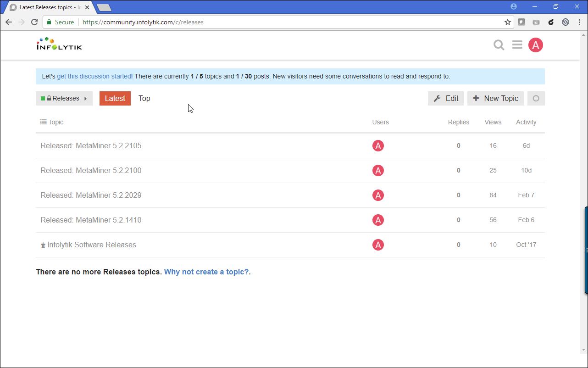This screenshot has height=368, width=588.
Task: Open pinned topic Infolytik Software Releases
Action: (x=92, y=245)
